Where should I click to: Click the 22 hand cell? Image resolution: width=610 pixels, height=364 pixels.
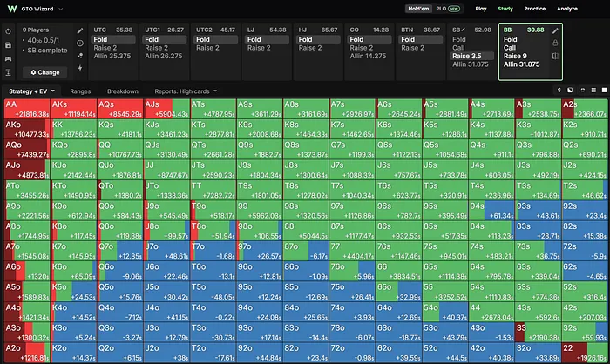coord(585,353)
